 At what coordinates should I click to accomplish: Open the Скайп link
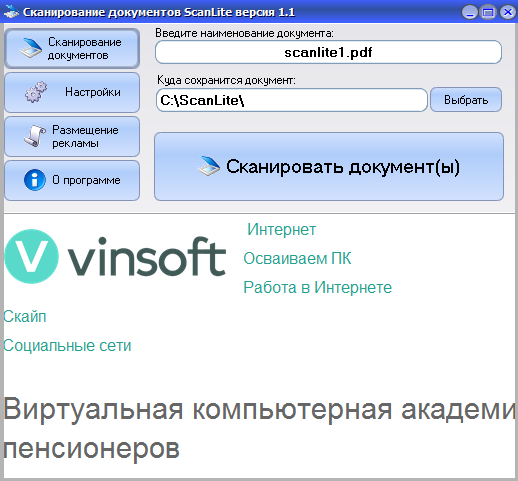25,317
